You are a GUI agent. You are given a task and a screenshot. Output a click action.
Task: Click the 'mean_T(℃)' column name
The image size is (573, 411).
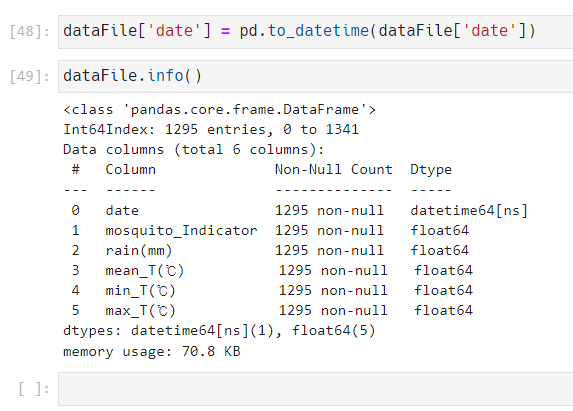click(145, 271)
